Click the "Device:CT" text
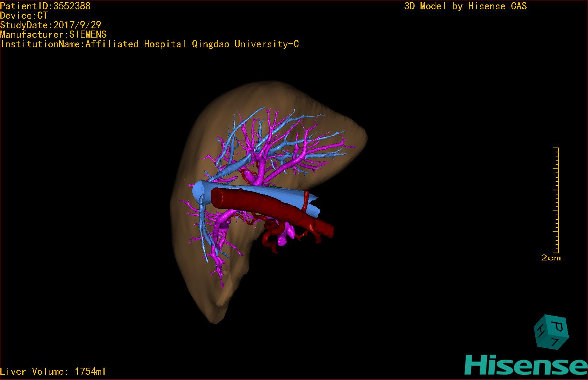Screen dimensions: 588x380 24,16
